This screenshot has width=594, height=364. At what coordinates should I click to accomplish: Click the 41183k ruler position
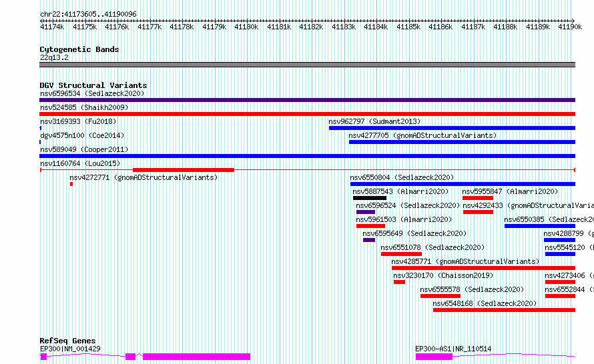click(344, 27)
